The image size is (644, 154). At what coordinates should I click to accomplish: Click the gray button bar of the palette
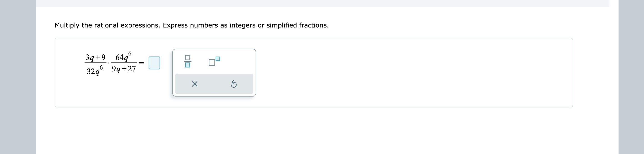tap(214, 84)
